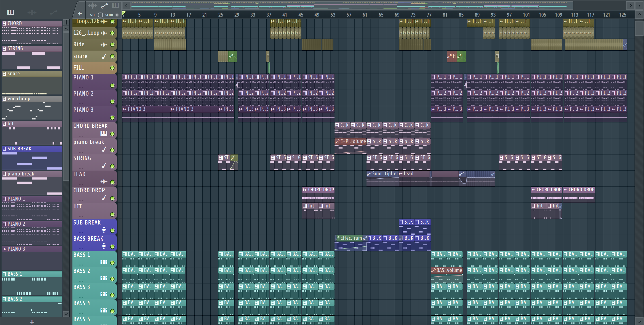Click the note icon on piano break track
The height and width of the screenshot is (325, 644).
[x=104, y=149]
